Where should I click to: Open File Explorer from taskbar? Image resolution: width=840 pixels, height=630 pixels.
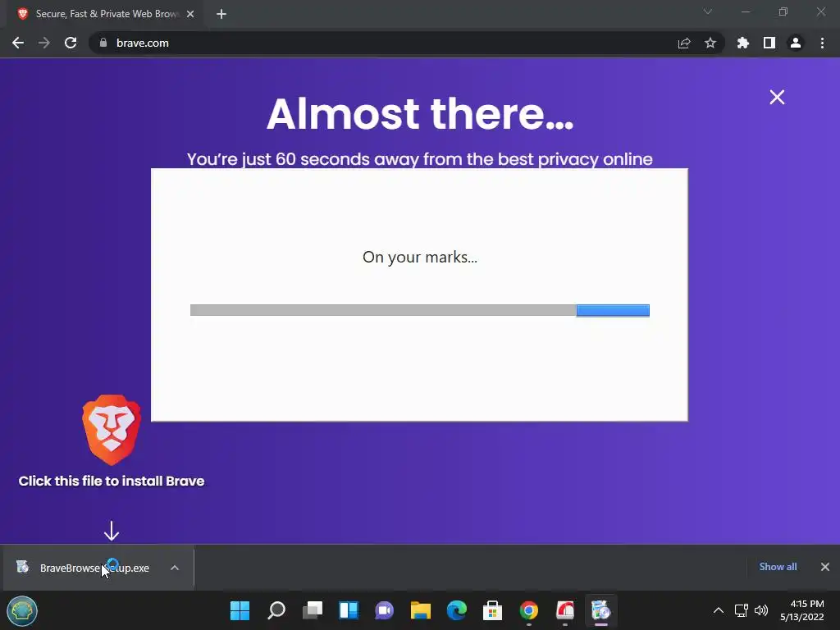pyautogui.click(x=421, y=610)
